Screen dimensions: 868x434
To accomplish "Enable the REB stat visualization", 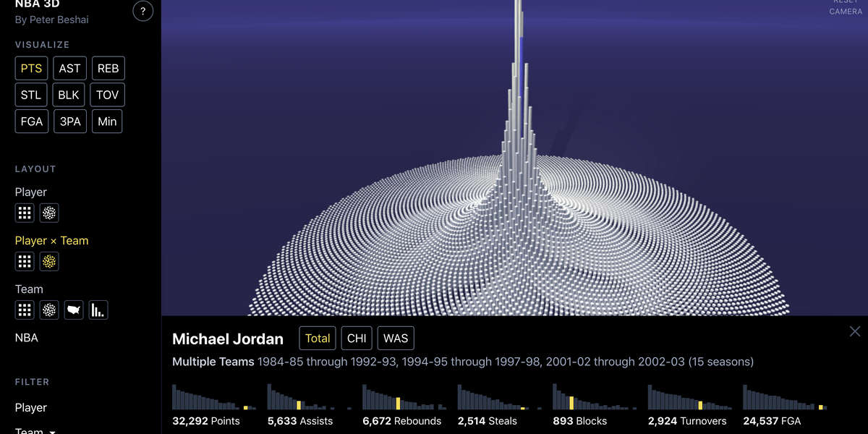I will tap(108, 69).
